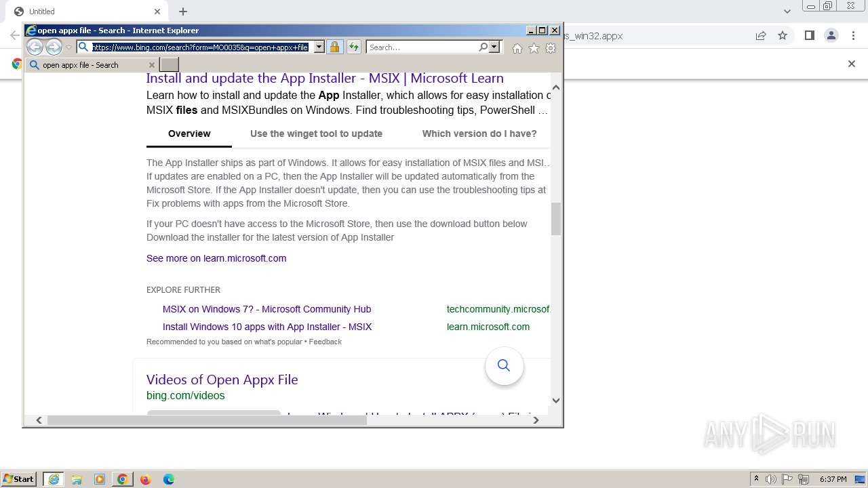Open 'See more on learn.microsoft.com' link
Viewport: 868px width, 488px height.
[216, 258]
